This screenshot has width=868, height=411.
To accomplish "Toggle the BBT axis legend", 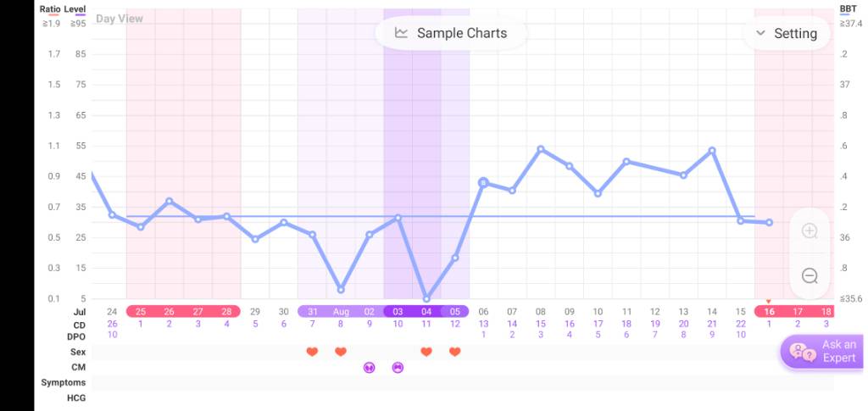I will pos(848,9).
